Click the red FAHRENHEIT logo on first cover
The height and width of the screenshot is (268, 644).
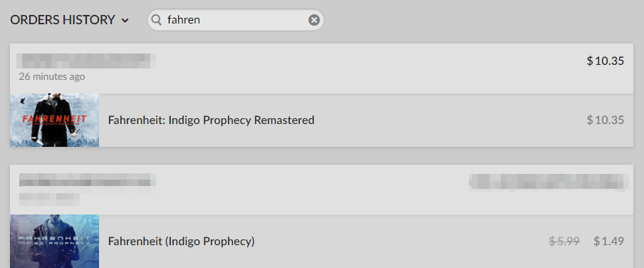click(x=55, y=119)
